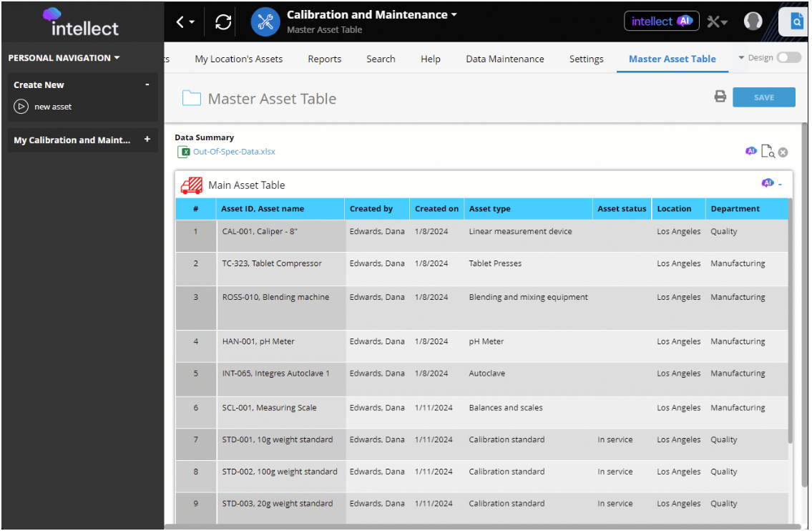Select the play icon beside new asset
This screenshot has width=812, height=531.
pyautogui.click(x=21, y=107)
